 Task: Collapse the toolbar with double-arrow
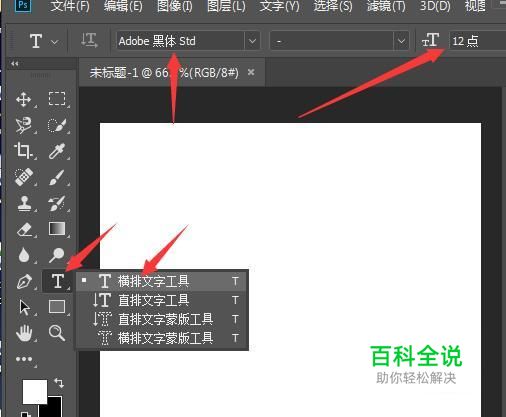point(14,63)
